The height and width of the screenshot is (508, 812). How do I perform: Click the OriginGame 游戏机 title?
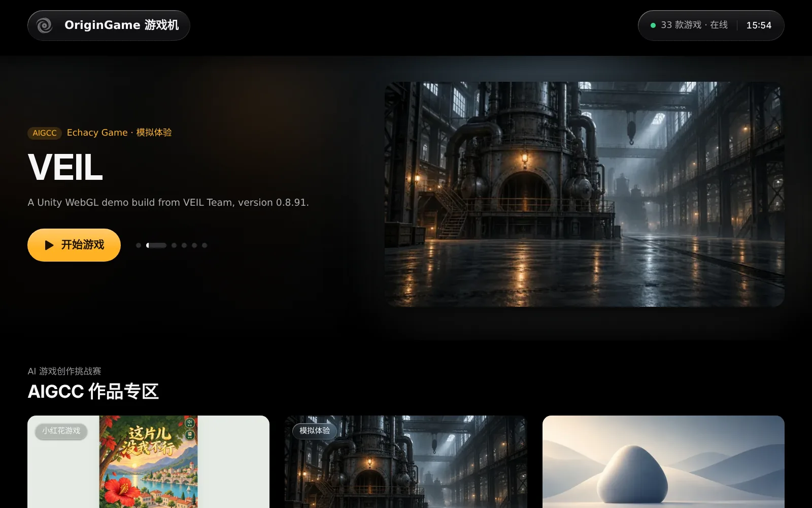(122, 25)
